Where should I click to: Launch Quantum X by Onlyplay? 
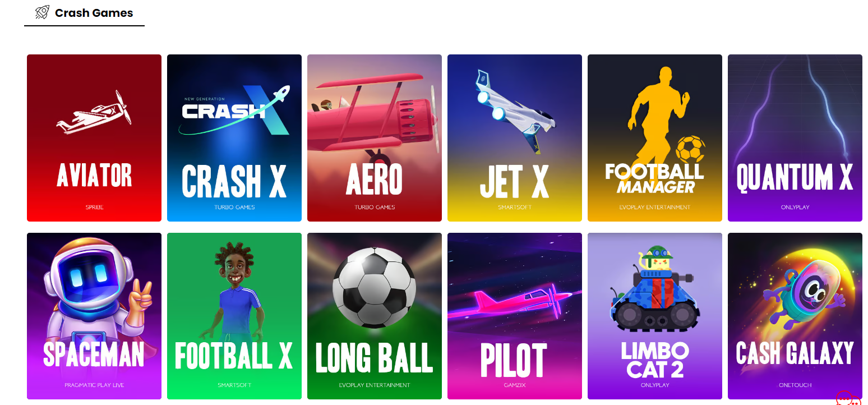pos(795,138)
